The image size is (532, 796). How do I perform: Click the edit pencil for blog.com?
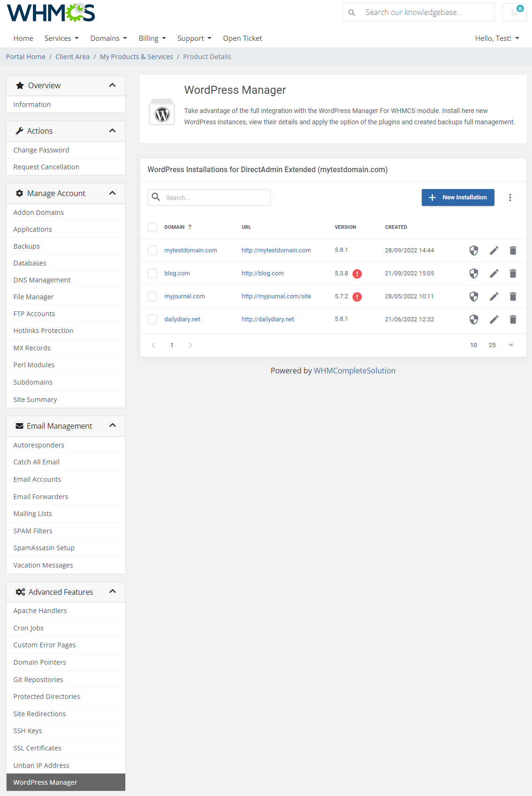(x=494, y=273)
